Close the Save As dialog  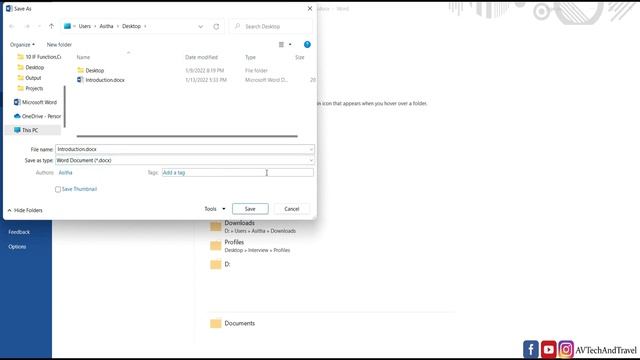[x=310, y=9]
